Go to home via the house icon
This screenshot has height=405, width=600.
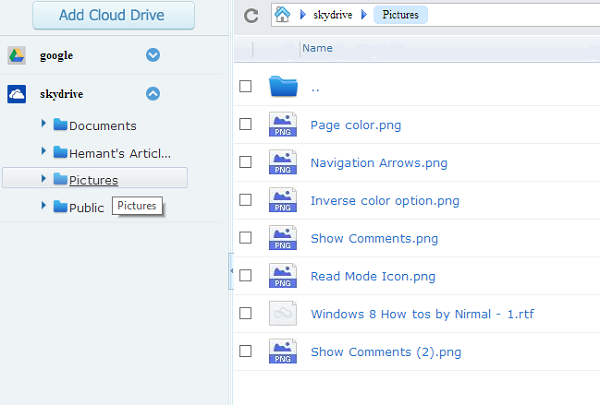282,15
